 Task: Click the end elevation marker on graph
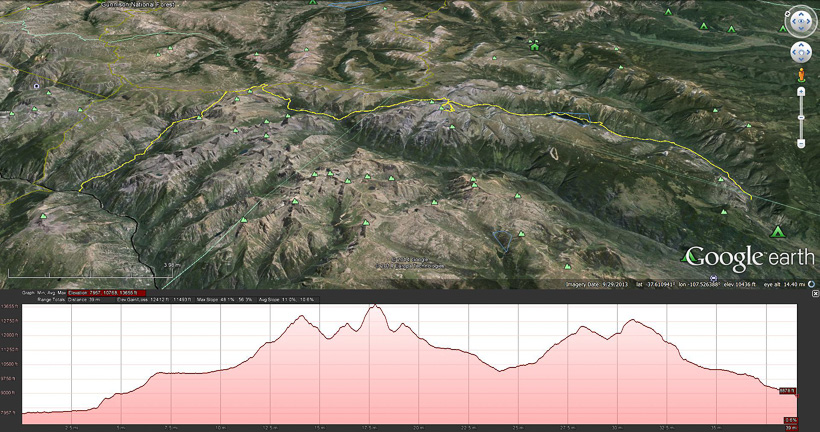[x=788, y=391]
